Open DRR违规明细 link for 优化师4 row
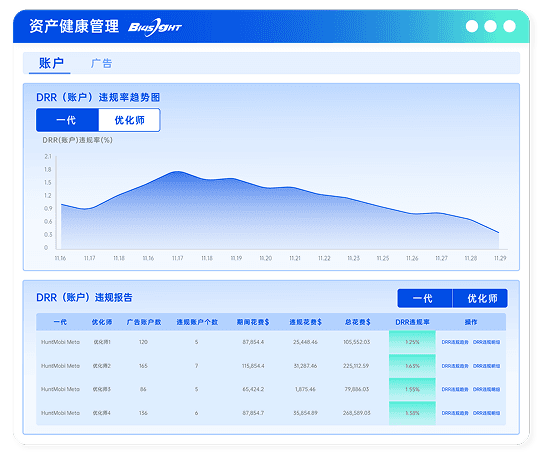Viewport: 546px width, 459px height. tap(486, 413)
